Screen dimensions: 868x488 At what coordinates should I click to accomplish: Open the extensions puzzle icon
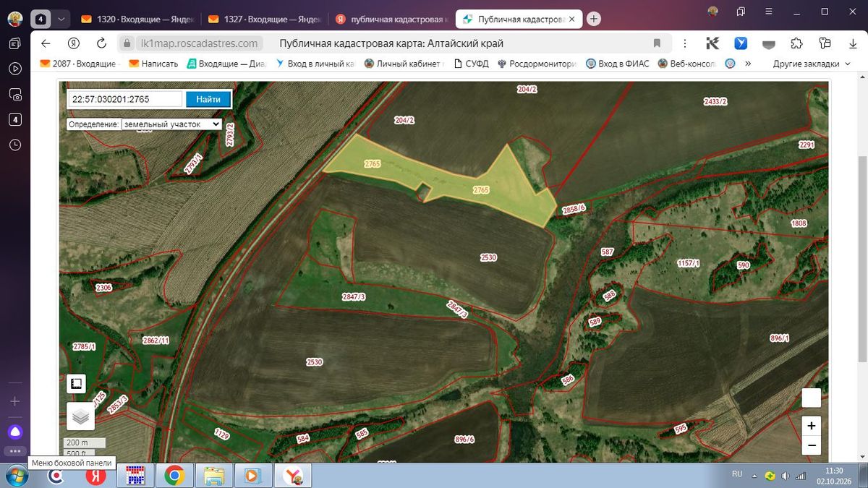(x=796, y=43)
